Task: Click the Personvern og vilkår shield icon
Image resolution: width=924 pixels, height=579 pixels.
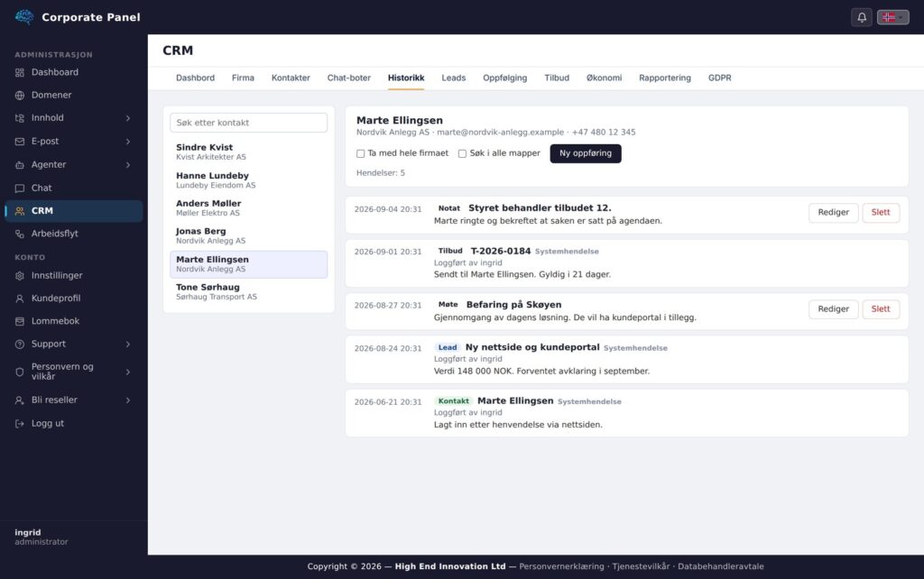Action: pos(20,372)
